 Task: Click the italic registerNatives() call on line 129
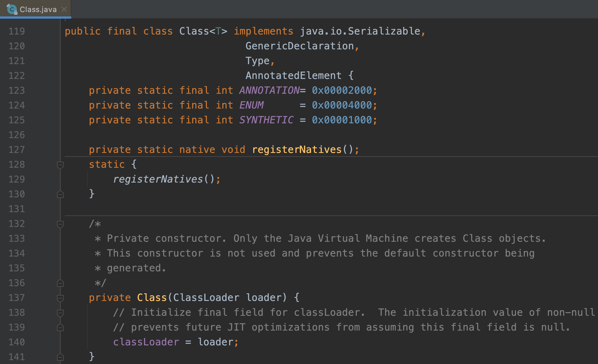pos(158,179)
